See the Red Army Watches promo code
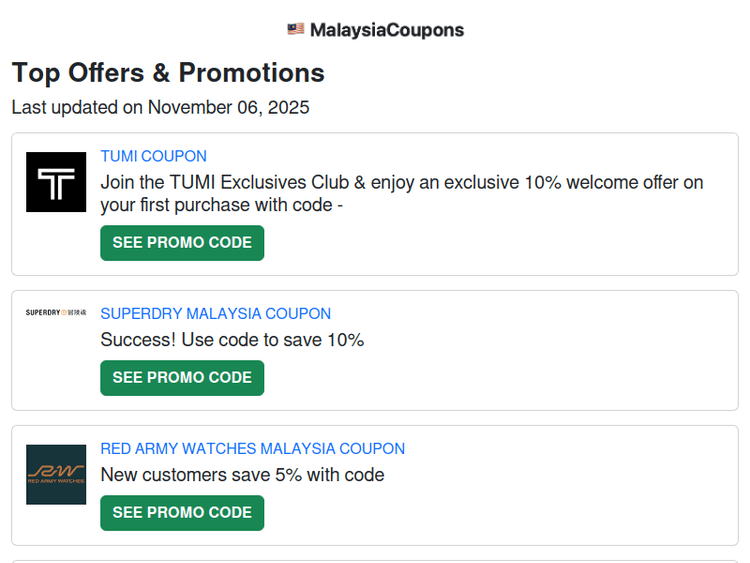This screenshot has height=563, width=750. 182,513
